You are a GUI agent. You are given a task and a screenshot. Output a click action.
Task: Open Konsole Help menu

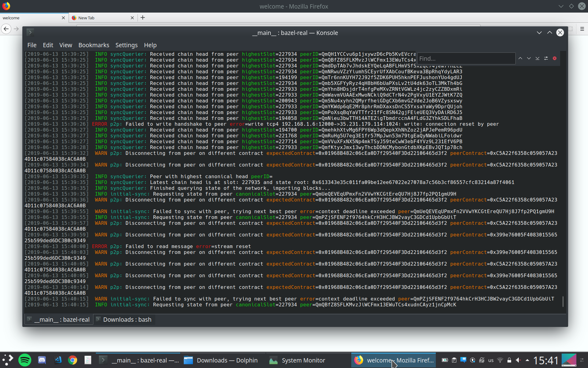point(150,45)
